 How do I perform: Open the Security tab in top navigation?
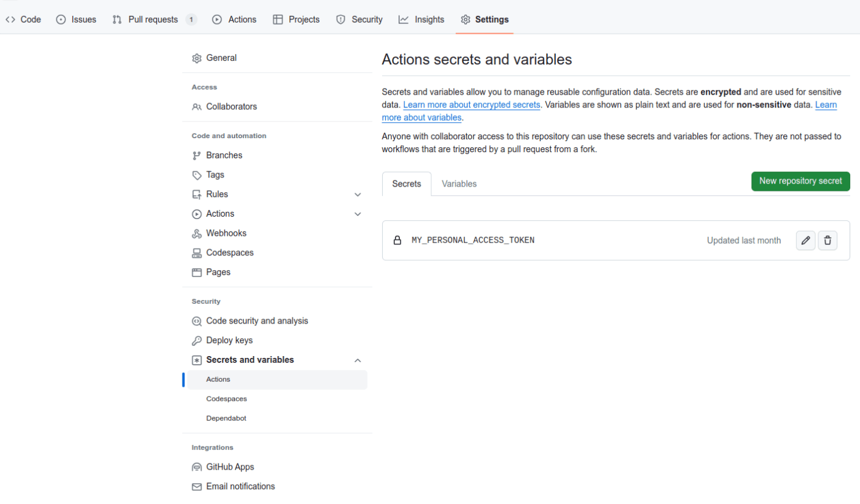tap(359, 20)
